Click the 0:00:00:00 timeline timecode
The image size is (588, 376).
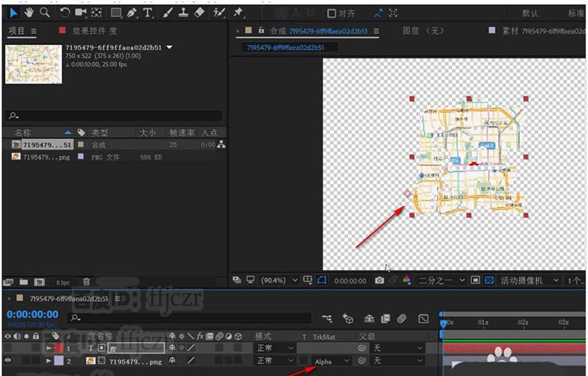point(32,315)
